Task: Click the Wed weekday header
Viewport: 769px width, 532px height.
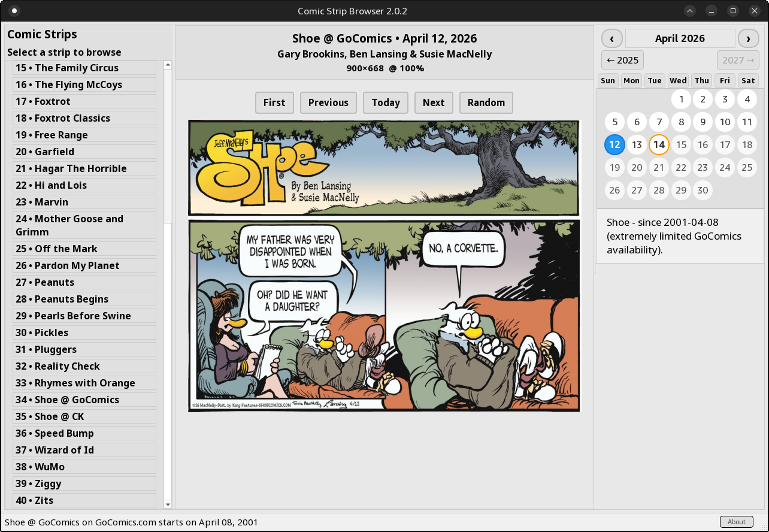Action: click(678, 80)
